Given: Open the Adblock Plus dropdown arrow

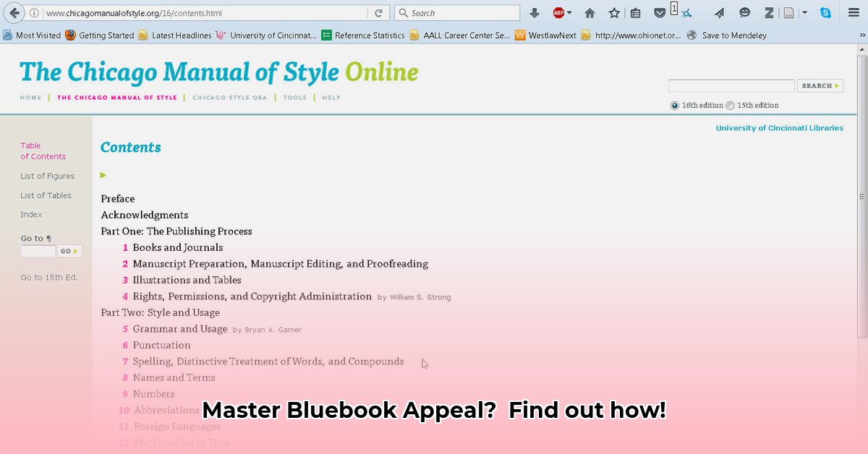Looking at the screenshot, I should (x=569, y=13).
